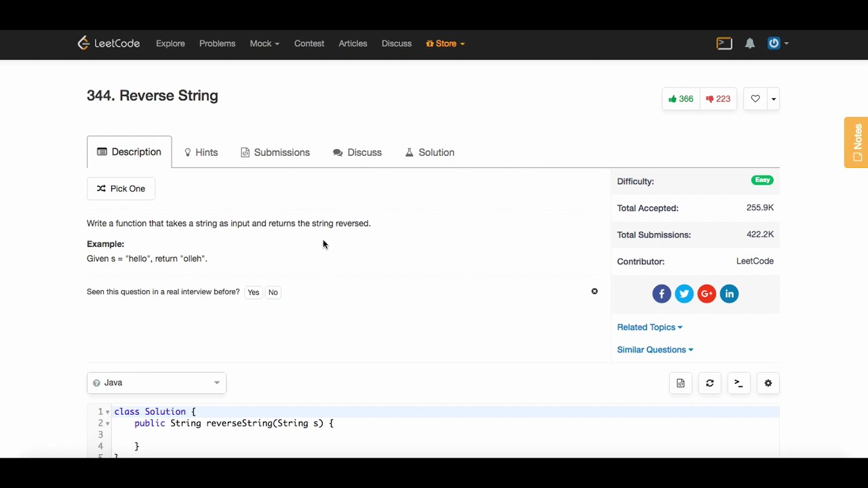Place cursor on empty line 3 in editor
The image size is (868, 488).
(x=446, y=434)
